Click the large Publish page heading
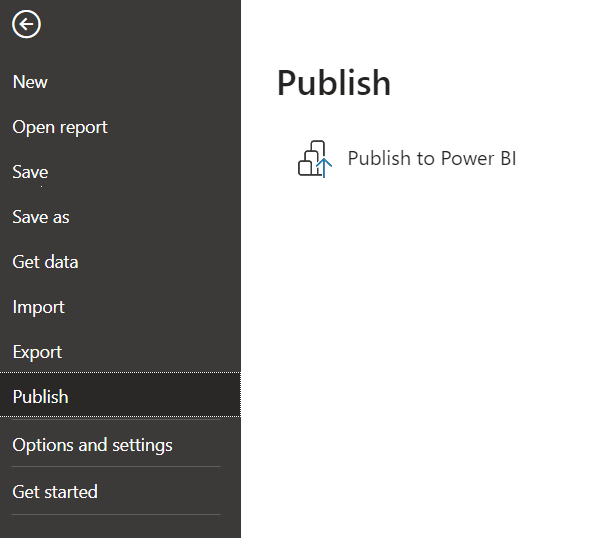Image resolution: width=597 pixels, height=538 pixels. click(334, 83)
